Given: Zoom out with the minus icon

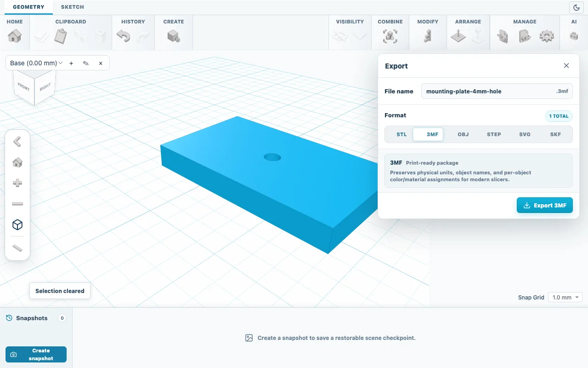Looking at the screenshot, I should tap(17, 204).
